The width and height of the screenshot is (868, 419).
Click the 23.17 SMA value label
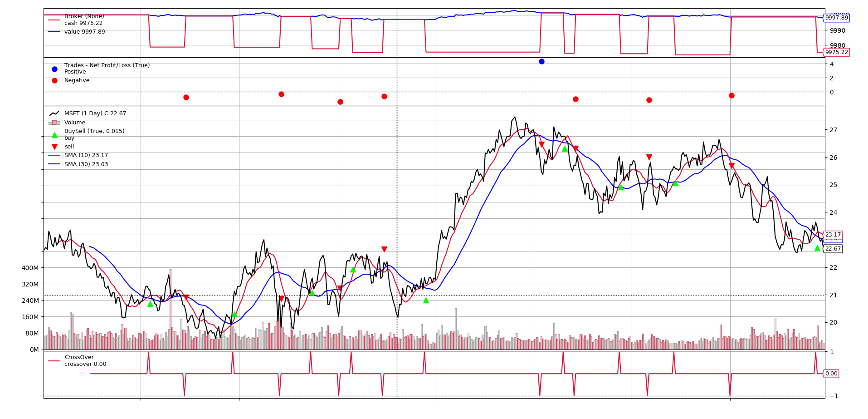pyautogui.click(x=833, y=235)
